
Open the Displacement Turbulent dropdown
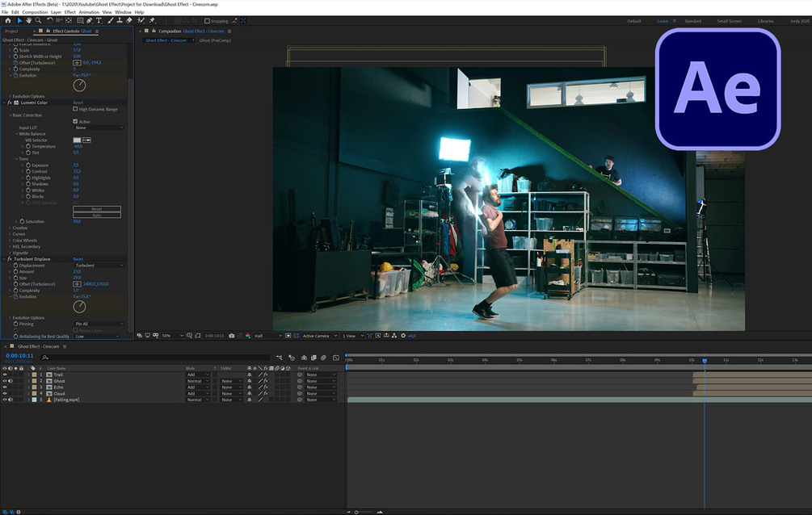(99, 266)
